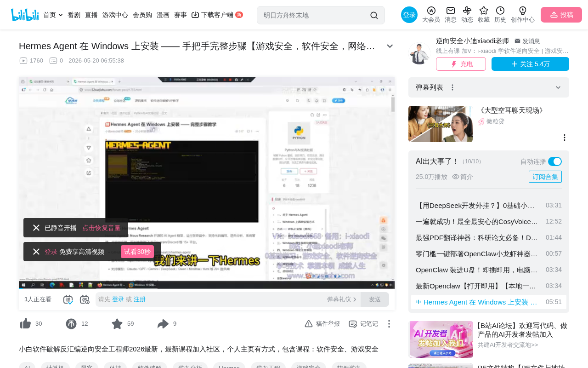Click 点击恢复音量 to unmute

(102, 228)
